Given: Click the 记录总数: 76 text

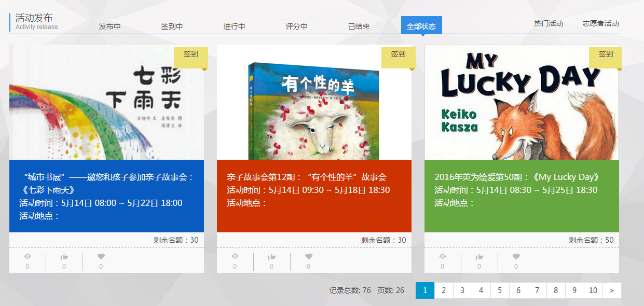Looking at the screenshot, I should coord(350,290).
